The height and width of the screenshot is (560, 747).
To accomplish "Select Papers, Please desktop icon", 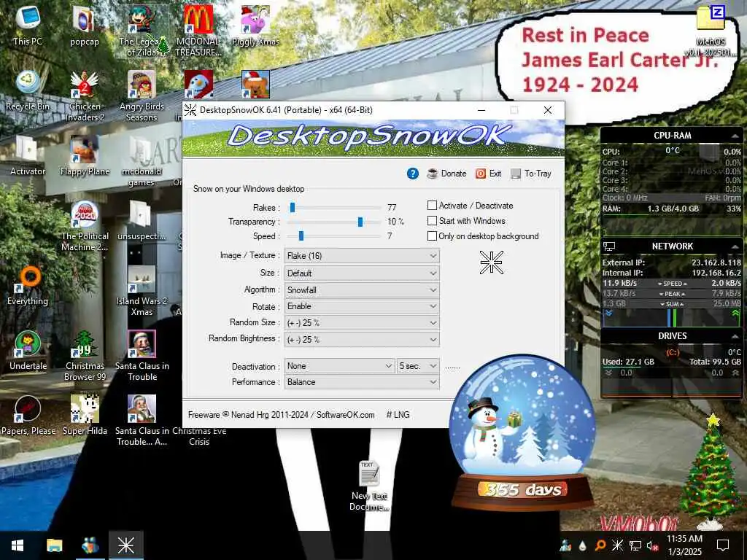I will (x=28, y=415).
